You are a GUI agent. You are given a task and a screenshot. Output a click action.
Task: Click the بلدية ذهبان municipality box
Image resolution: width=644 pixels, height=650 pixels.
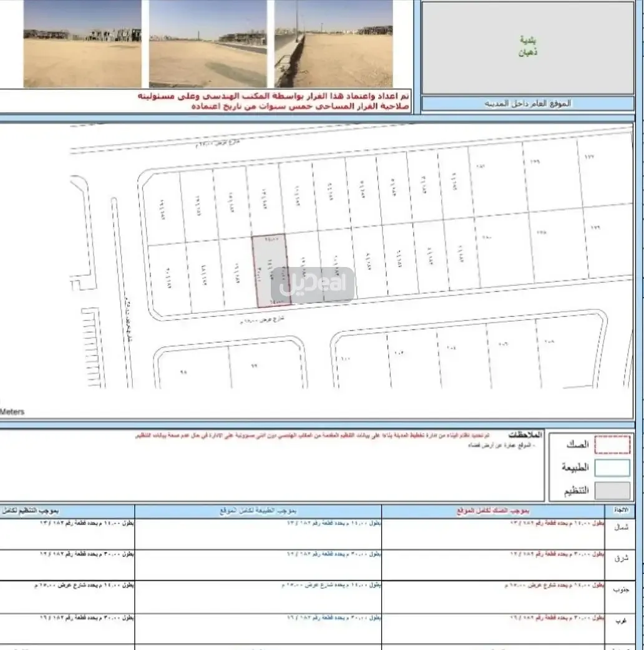[x=528, y=47]
